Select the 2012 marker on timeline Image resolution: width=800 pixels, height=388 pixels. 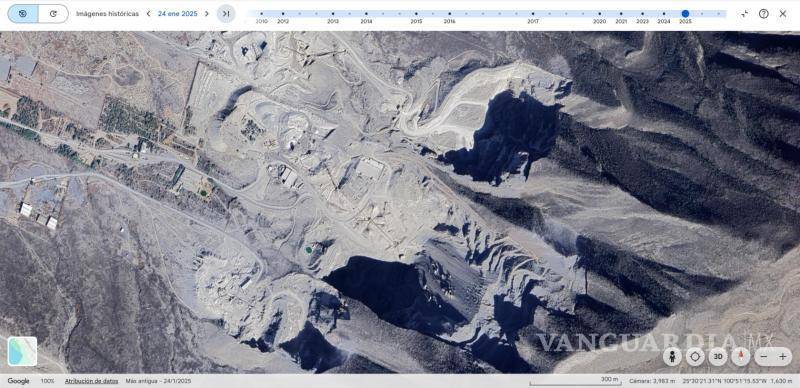[283, 14]
